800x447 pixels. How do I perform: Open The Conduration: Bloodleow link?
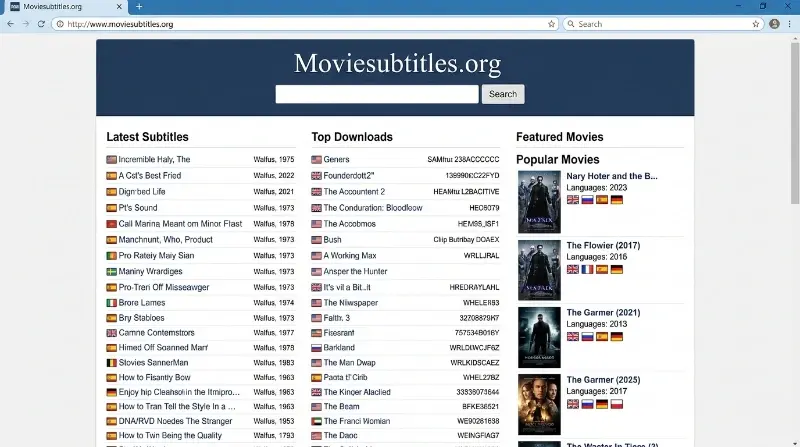[x=373, y=208]
